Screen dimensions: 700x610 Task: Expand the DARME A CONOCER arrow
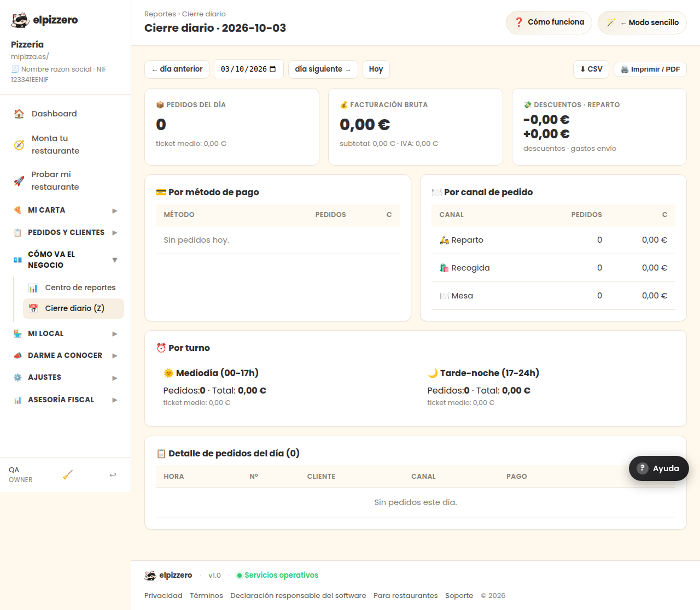(115, 356)
